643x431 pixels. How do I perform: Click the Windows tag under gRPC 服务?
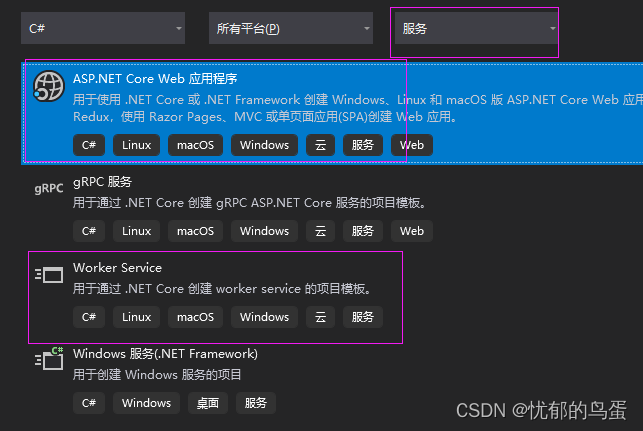(x=264, y=231)
